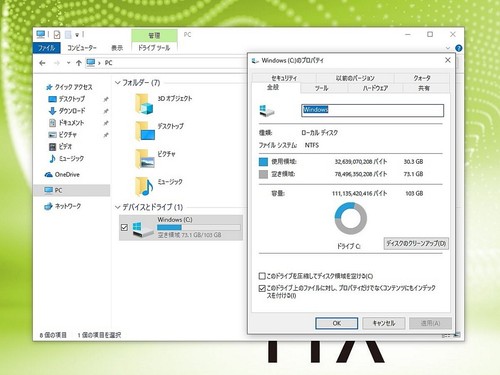Go up one level with up arrow
Screen dimensions: 500x375
point(79,63)
